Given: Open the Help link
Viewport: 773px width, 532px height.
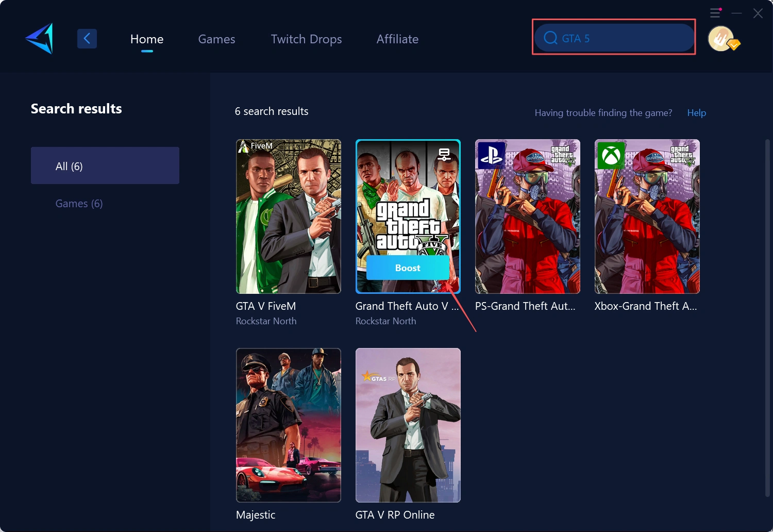Looking at the screenshot, I should pos(696,113).
